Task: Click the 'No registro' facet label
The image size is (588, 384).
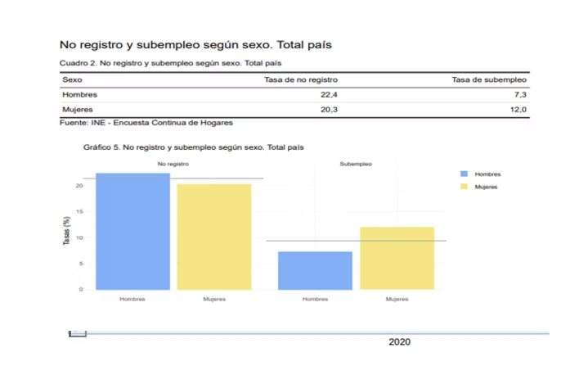Action: tap(173, 164)
